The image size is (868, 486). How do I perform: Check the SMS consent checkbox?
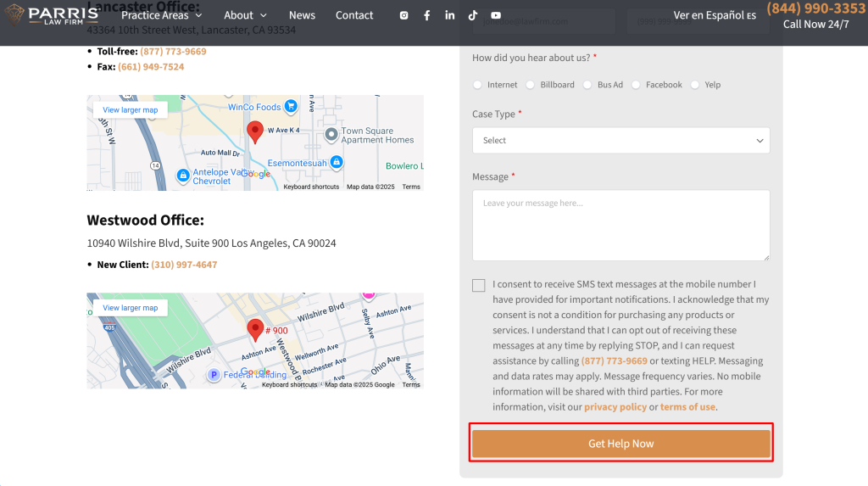[479, 286]
